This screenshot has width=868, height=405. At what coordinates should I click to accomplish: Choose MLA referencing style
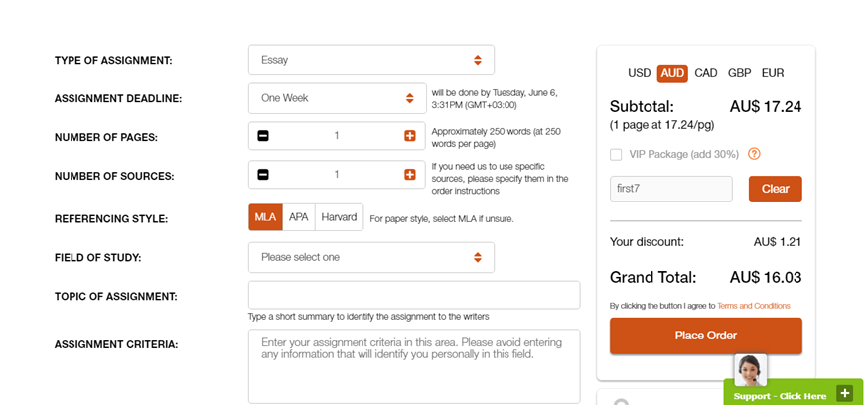click(x=266, y=217)
